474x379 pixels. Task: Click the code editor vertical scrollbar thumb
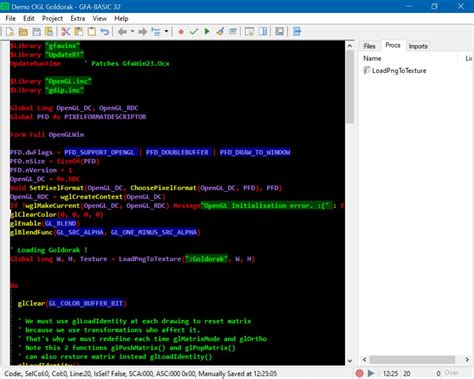tap(350, 87)
